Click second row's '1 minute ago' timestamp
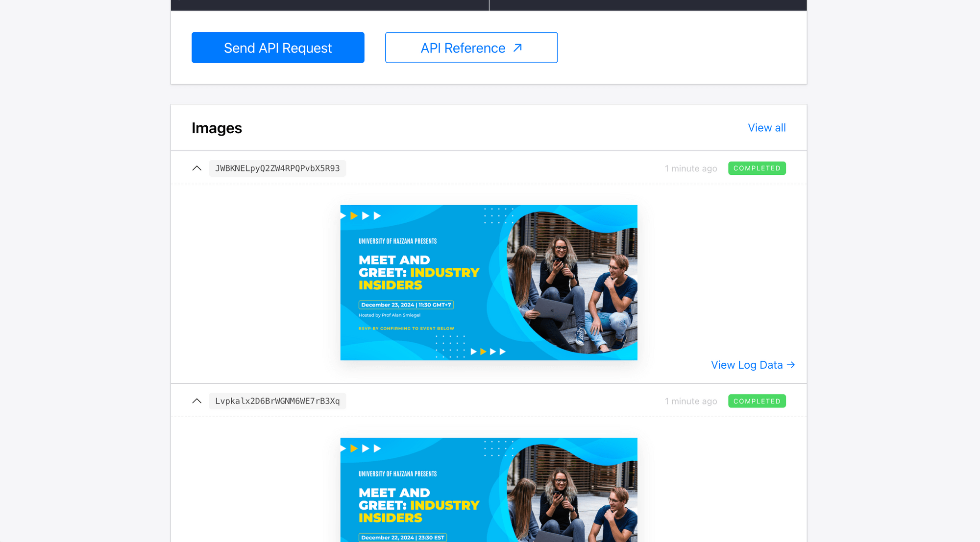 tap(690, 401)
